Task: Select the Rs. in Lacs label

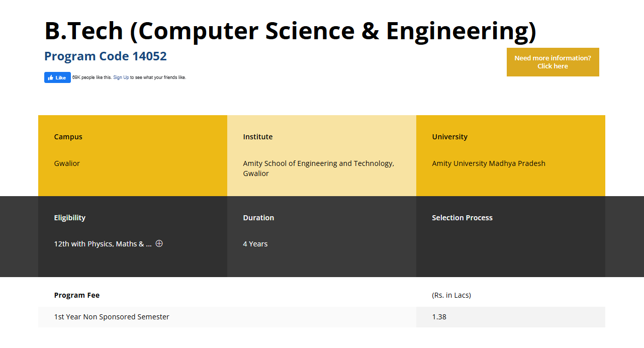Action: click(451, 295)
